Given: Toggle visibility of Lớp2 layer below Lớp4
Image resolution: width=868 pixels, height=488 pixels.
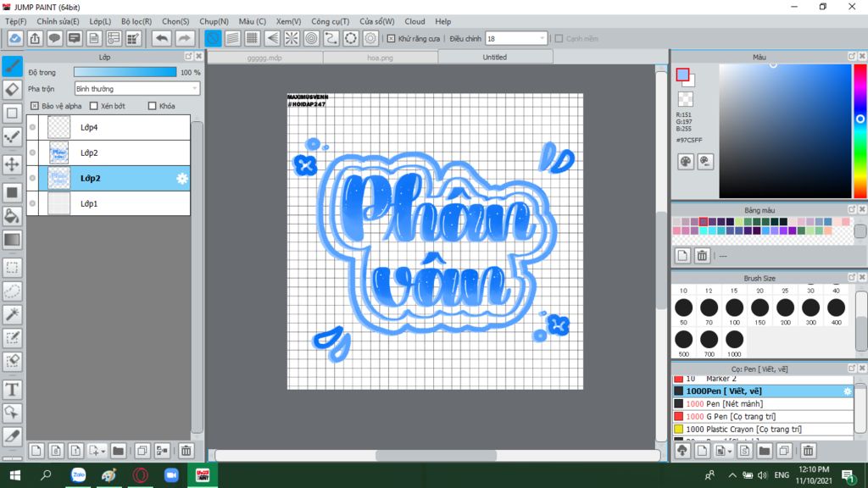Looking at the screenshot, I should pyautogui.click(x=33, y=152).
